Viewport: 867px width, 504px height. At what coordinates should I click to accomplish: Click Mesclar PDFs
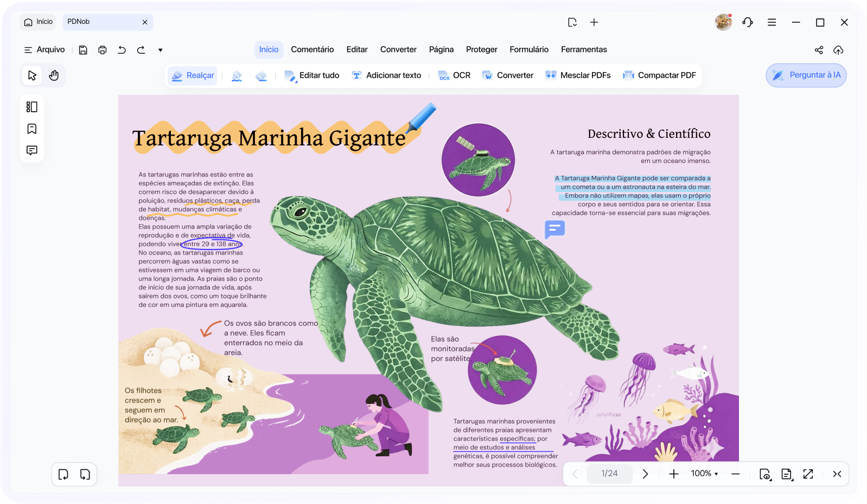(x=578, y=75)
